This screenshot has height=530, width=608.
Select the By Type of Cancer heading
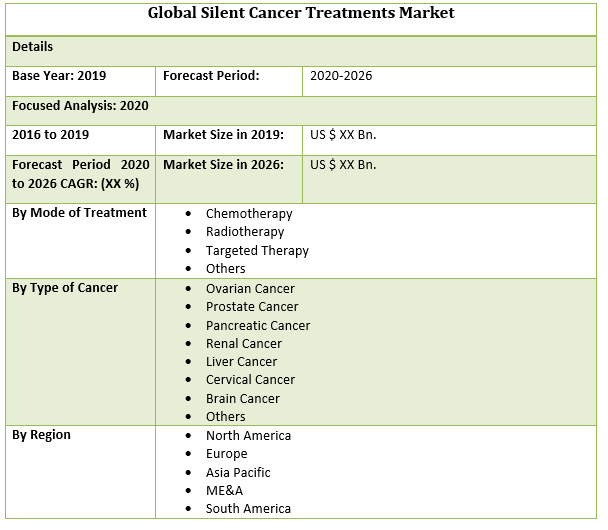(x=65, y=288)
